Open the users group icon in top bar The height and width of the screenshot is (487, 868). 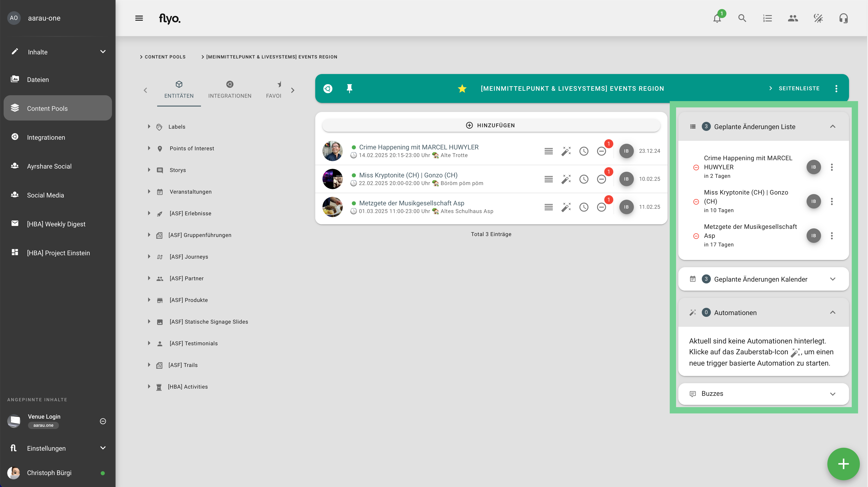[x=793, y=18]
